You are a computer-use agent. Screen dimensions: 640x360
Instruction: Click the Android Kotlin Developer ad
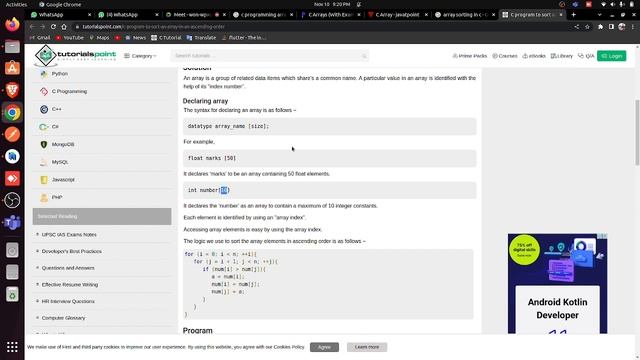558,284
